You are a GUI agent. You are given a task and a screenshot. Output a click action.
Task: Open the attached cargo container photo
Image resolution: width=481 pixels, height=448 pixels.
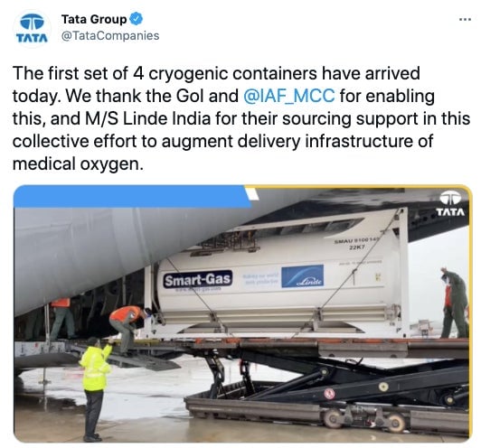pos(242,313)
